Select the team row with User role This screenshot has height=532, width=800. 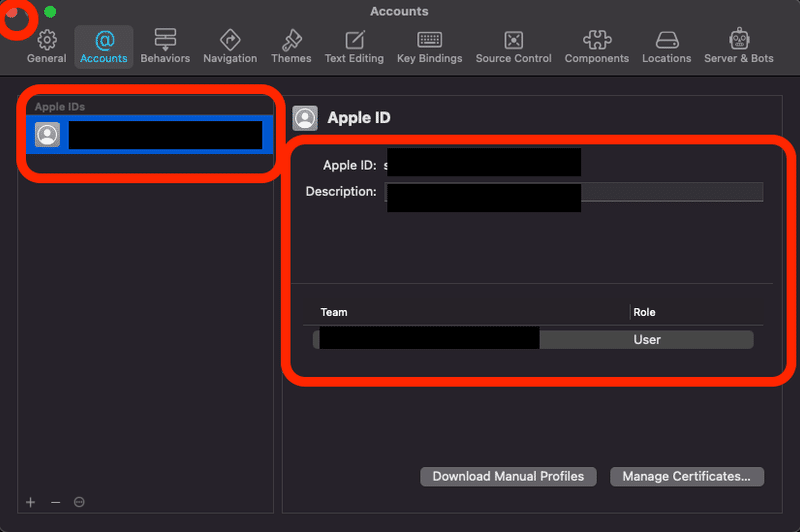point(533,340)
